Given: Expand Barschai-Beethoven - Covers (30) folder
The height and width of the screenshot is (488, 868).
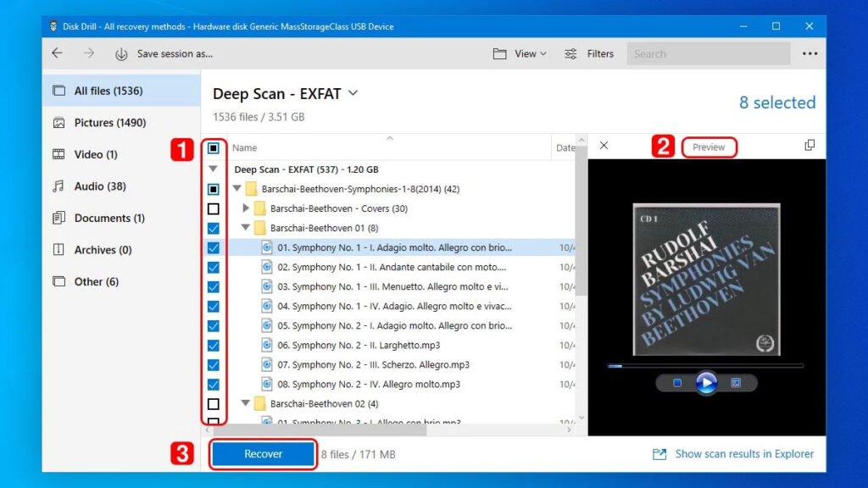Looking at the screenshot, I should [x=246, y=208].
